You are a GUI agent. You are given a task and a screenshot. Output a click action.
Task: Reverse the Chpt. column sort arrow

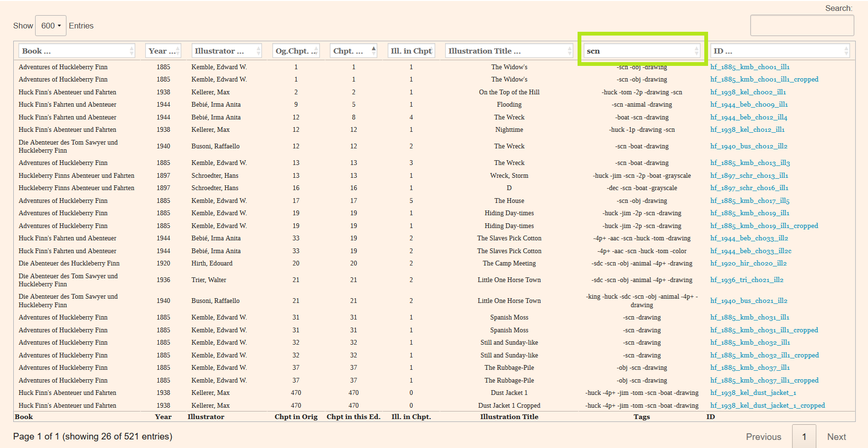tap(374, 51)
